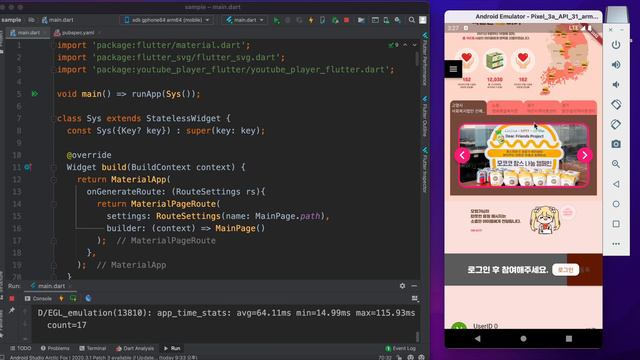
Task: Click emulator Volume Up icon
Action: pyautogui.click(x=616, y=64)
